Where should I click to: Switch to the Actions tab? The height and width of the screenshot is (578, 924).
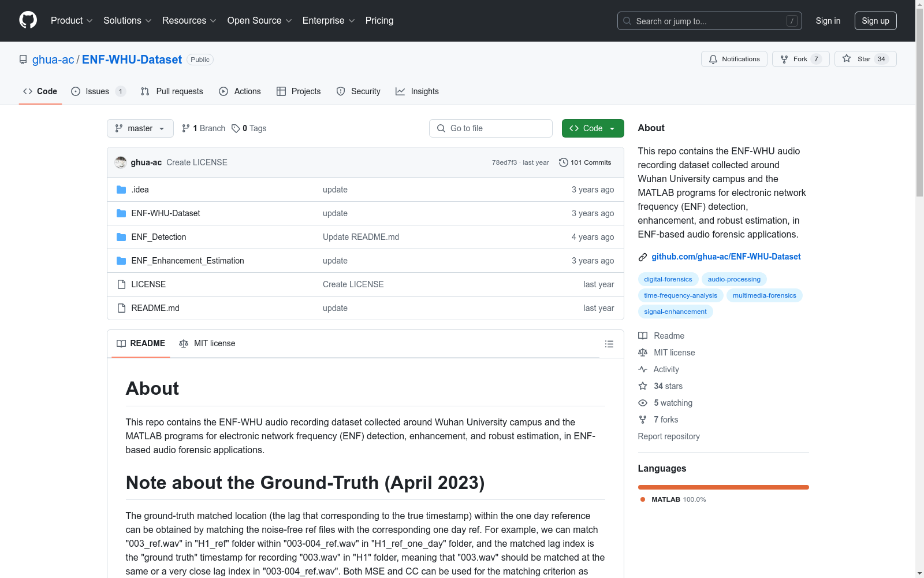tap(240, 91)
